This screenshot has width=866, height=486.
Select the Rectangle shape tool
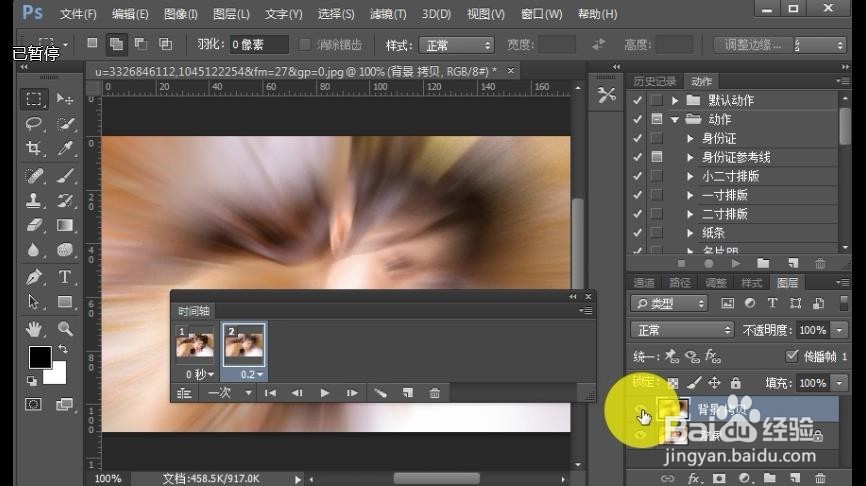(x=65, y=302)
